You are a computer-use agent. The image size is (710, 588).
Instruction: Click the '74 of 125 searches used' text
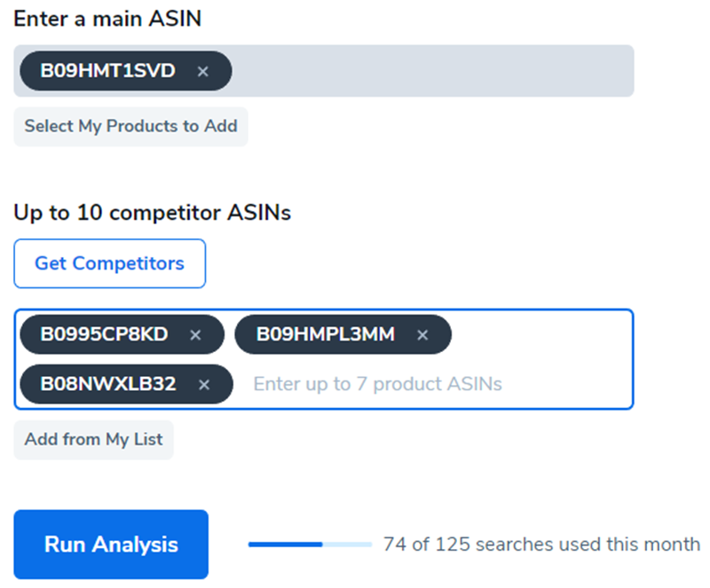coord(541,544)
